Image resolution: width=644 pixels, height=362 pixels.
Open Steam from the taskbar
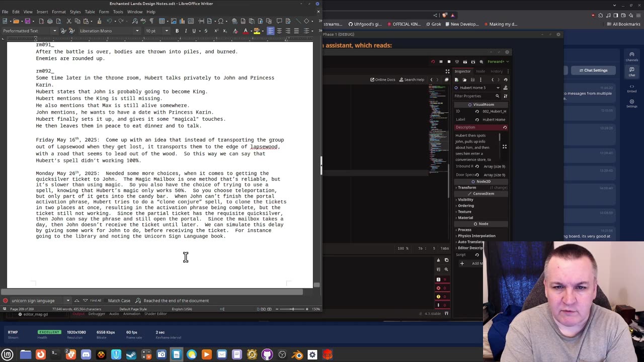[x=131, y=354]
